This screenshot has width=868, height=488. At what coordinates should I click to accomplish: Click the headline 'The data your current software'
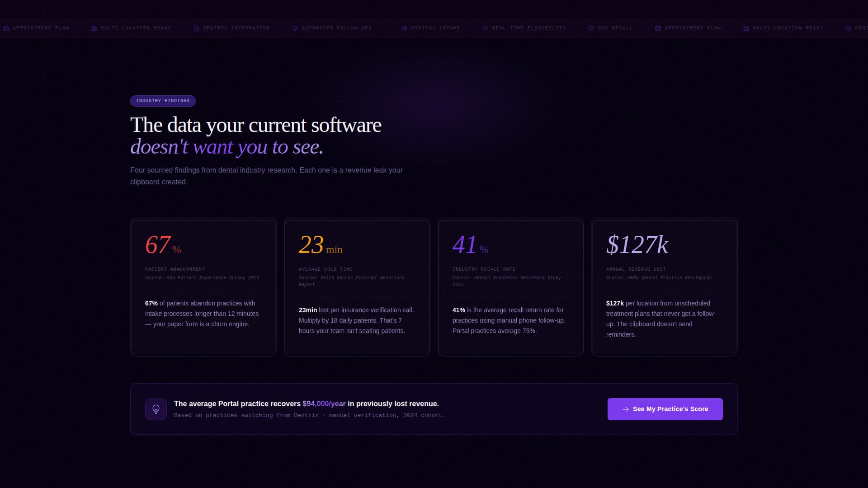[x=256, y=125]
